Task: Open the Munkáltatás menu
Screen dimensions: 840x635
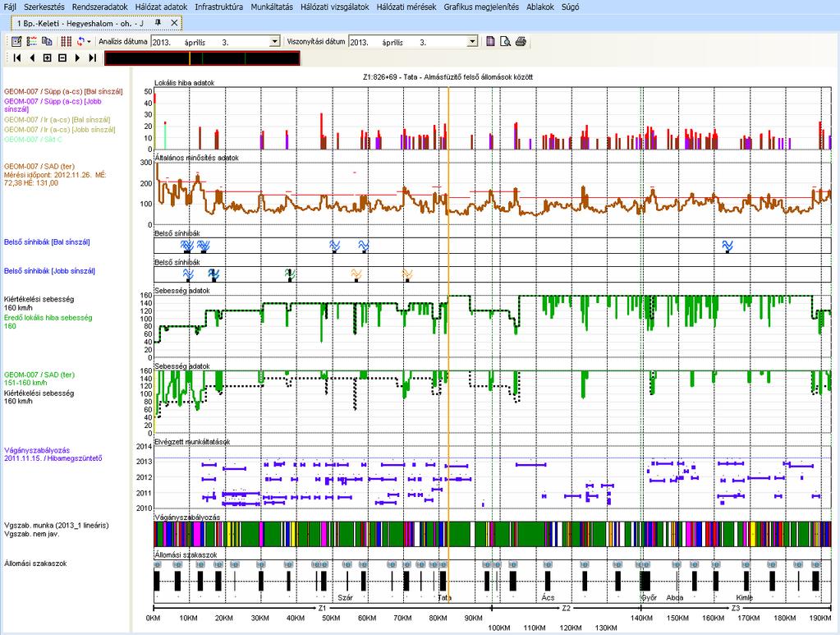Action: click(272, 7)
